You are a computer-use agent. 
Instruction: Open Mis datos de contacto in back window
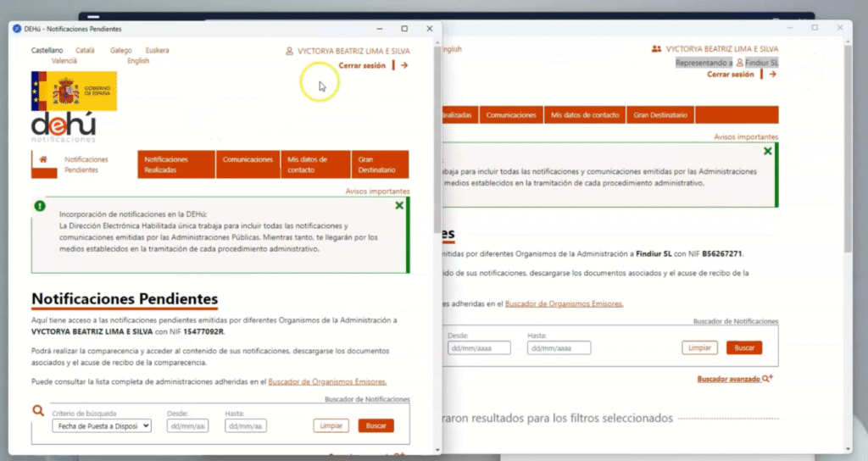click(x=585, y=115)
